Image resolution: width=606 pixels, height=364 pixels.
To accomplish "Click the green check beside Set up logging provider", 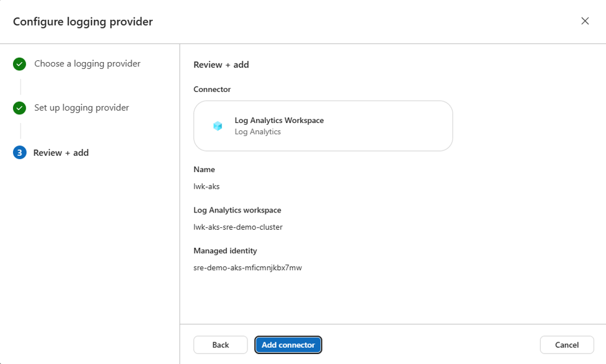I will click(19, 108).
